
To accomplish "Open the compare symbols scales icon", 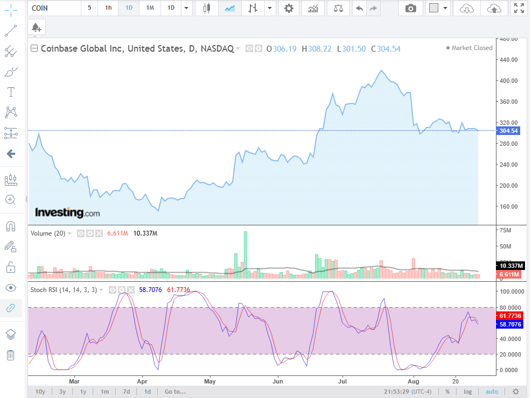I will pos(338,8).
